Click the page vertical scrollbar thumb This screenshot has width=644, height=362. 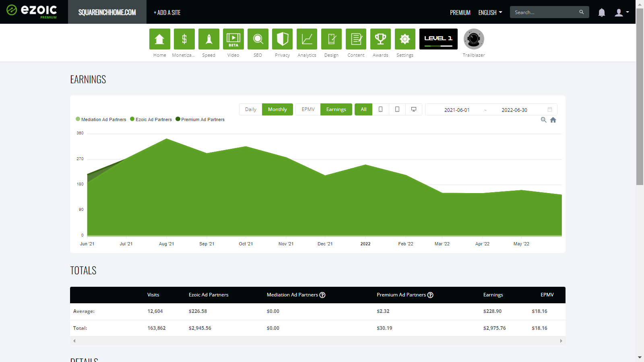pyautogui.click(x=640, y=97)
